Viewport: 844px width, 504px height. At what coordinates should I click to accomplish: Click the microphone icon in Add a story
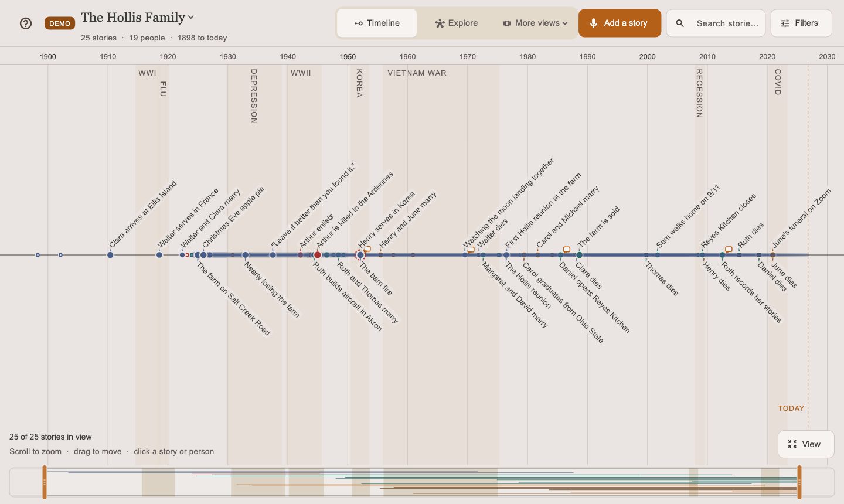coord(594,23)
